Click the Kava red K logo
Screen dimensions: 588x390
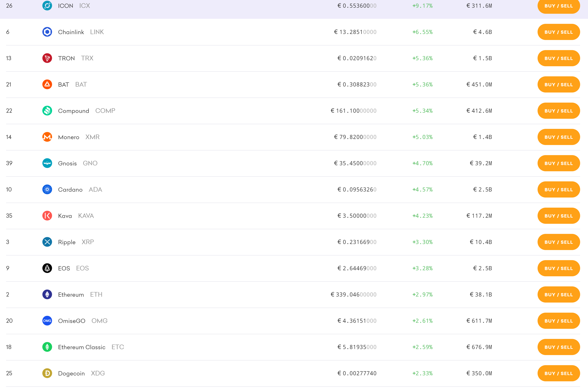pyautogui.click(x=47, y=216)
